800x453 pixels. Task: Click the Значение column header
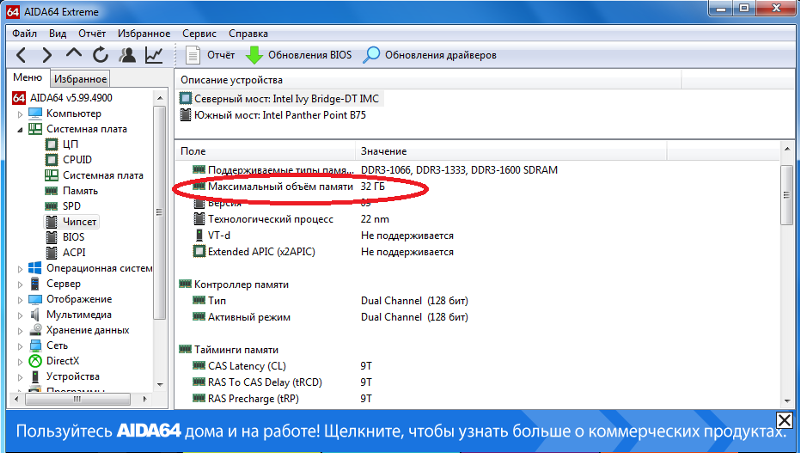[384, 150]
